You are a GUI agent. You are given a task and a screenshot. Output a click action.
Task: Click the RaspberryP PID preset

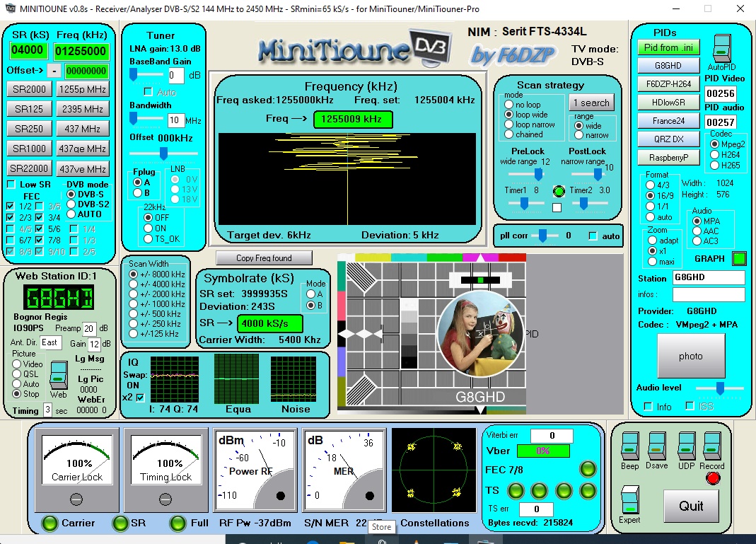(x=668, y=157)
